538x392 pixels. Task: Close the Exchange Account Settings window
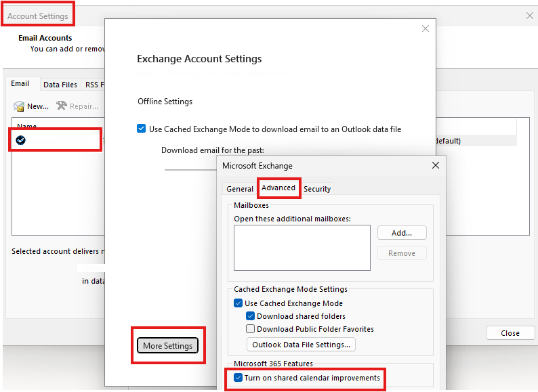[x=425, y=28]
